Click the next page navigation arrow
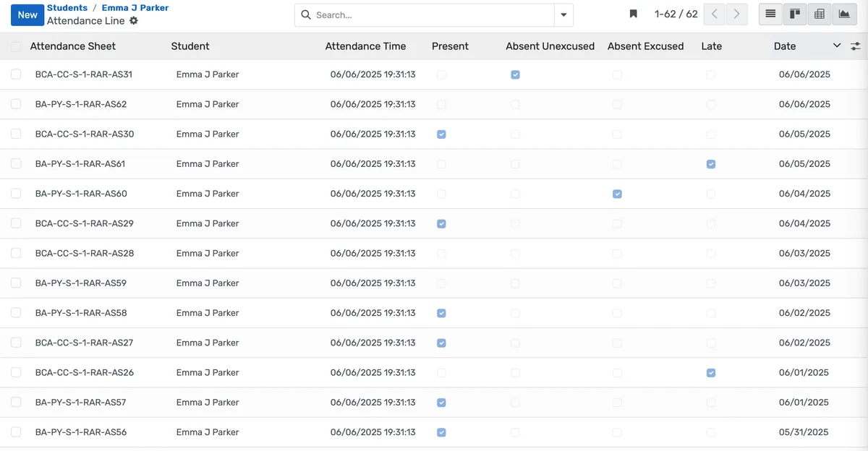Image resolution: width=868 pixels, height=451 pixels. [x=736, y=13]
